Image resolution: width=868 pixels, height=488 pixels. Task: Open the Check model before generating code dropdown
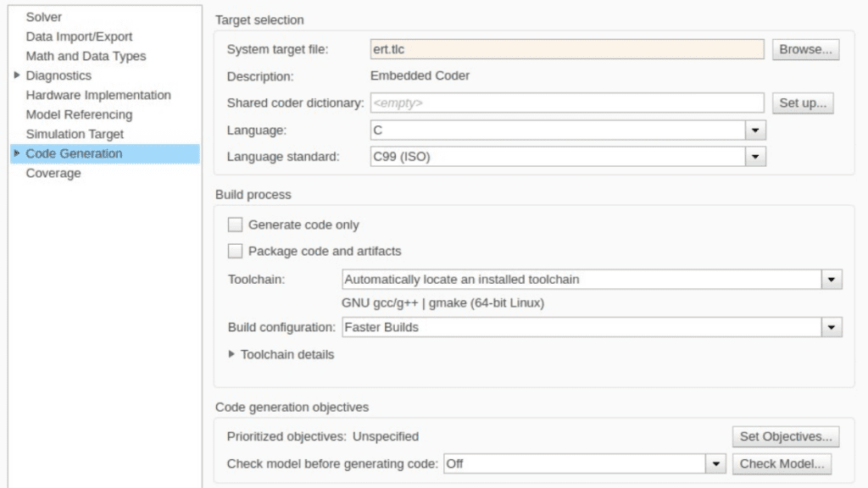[x=715, y=463]
